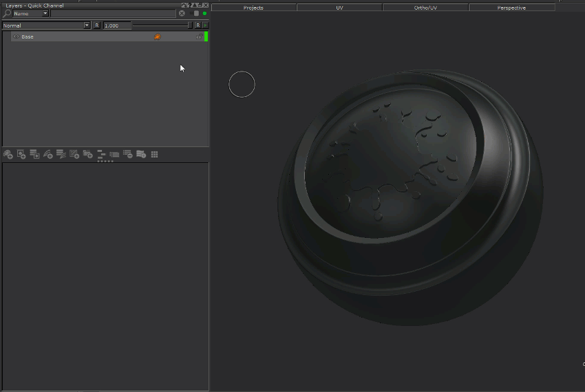Clear the layer search field
585x392 pixels.
pyautogui.click(x=182, y=13)
